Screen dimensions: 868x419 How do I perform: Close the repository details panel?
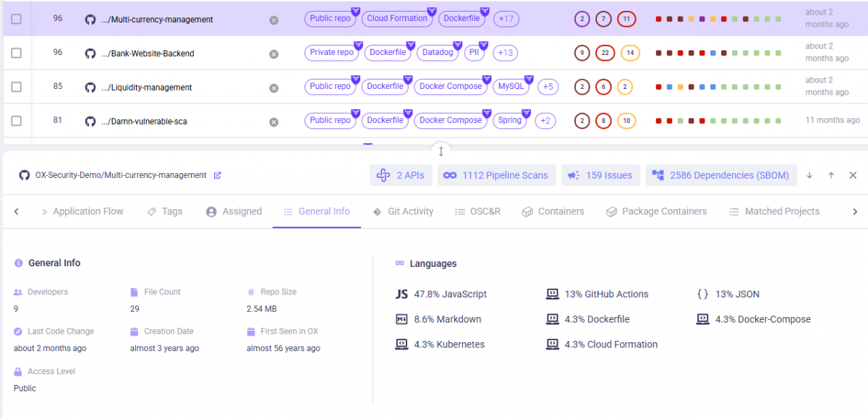(x=853, y=175)
